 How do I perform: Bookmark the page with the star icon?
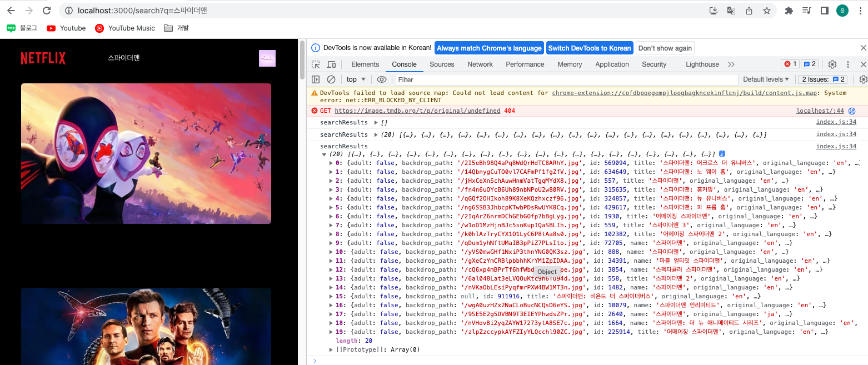coord(767,11)
